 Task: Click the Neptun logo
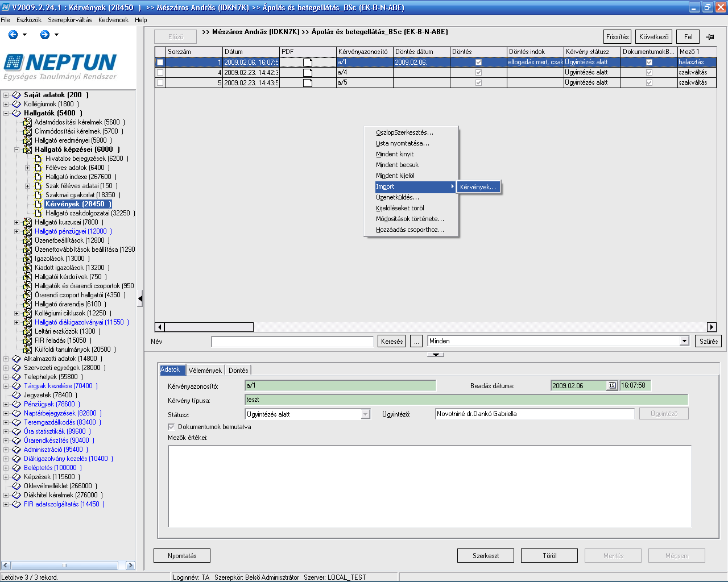pos(60,66)
